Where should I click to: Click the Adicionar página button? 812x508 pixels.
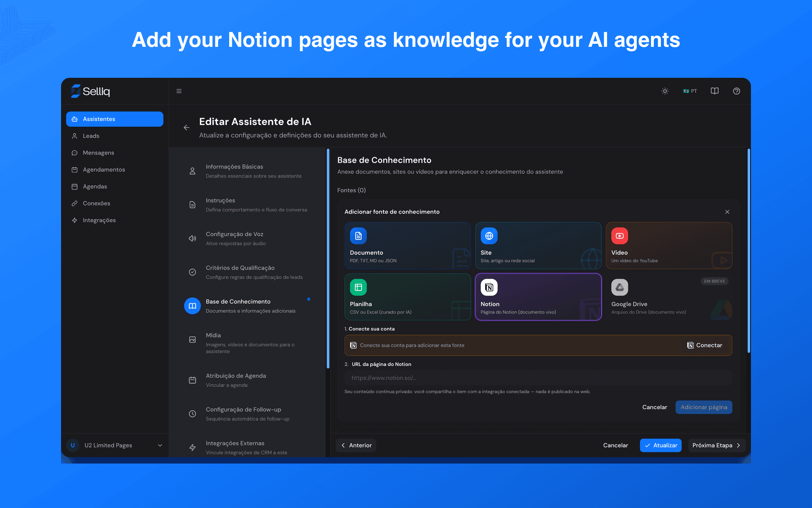(704, 407)
